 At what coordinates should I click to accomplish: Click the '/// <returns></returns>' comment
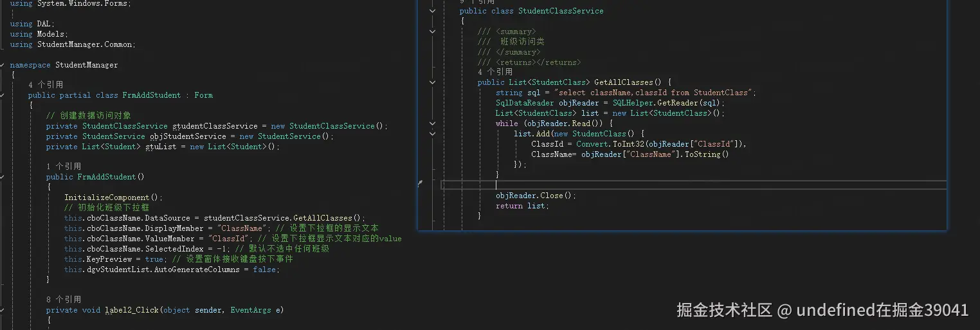tap(529, 62)
